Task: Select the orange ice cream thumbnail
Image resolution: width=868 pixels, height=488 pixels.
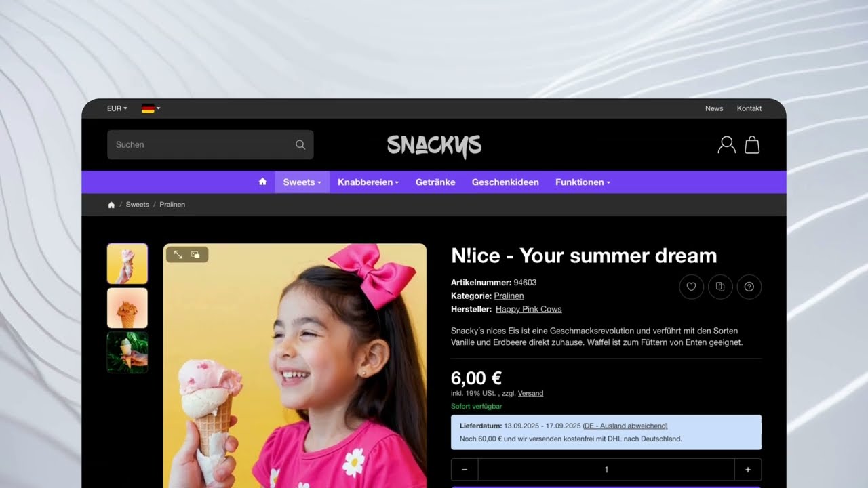Action: [x=127, y=308]
